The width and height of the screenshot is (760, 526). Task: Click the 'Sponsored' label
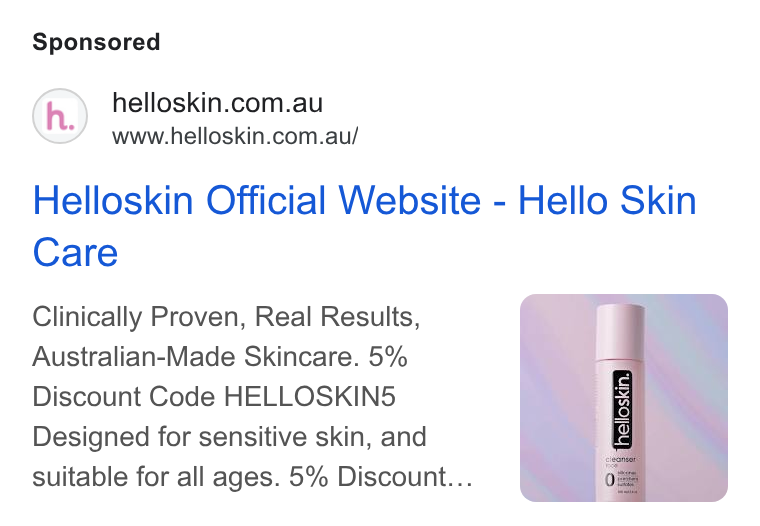point(96,42)
